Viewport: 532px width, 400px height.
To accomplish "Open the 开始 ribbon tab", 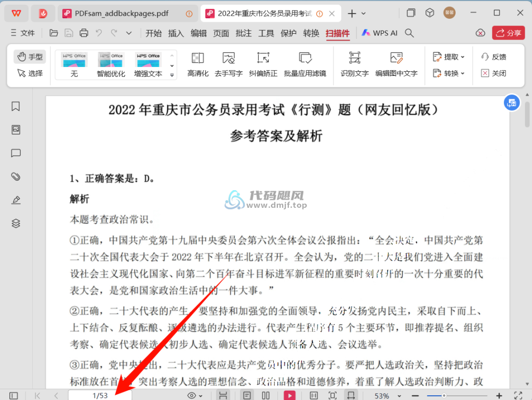I will (x=153, y=33).
